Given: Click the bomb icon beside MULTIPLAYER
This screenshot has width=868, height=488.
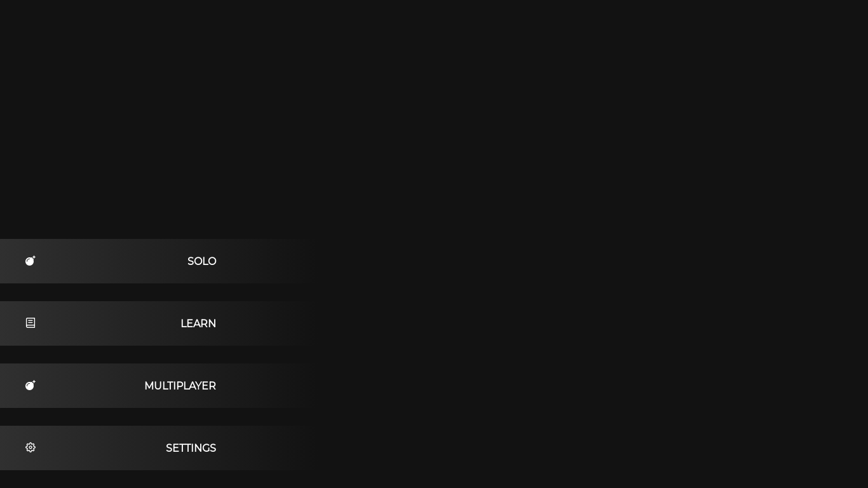Looking at the screenshot, I should click(x=31, y=385).
